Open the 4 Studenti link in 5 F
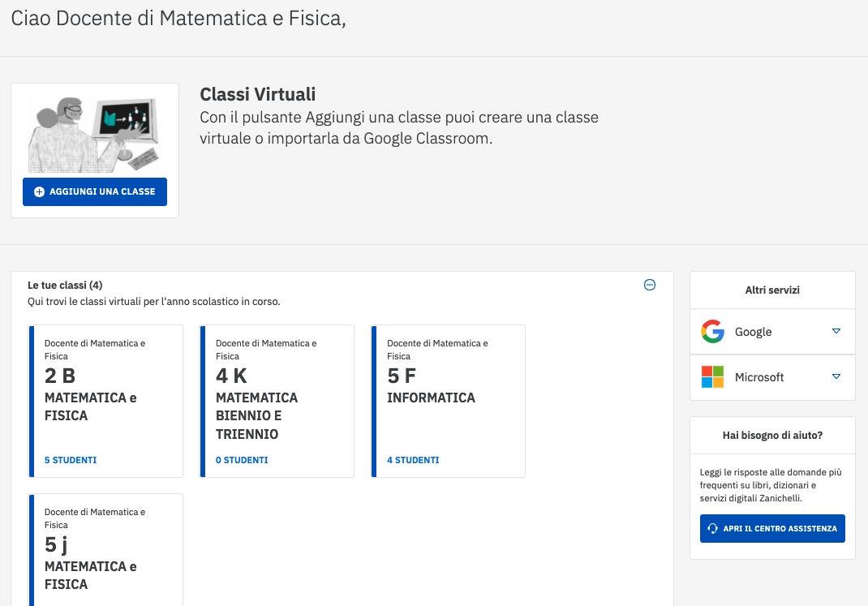Image resolution: width=868 pixels, height=606 pixels. click(413, 460)
